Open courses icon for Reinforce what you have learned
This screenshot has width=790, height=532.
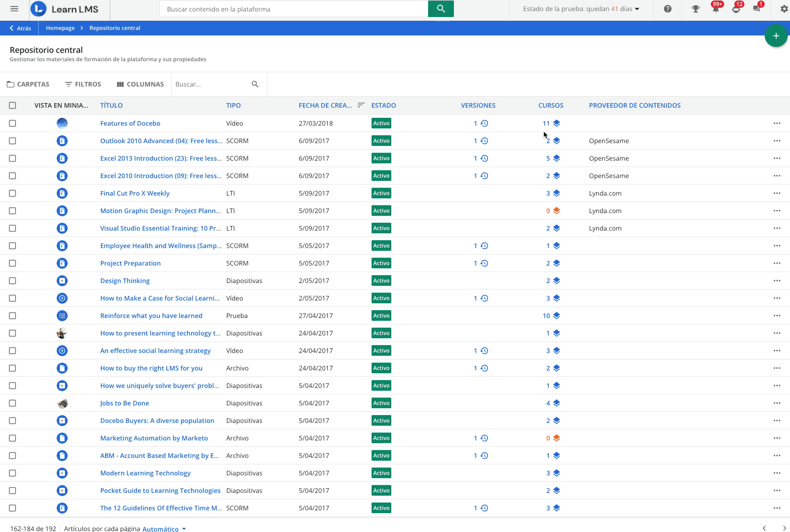click(x=557, y=316)
